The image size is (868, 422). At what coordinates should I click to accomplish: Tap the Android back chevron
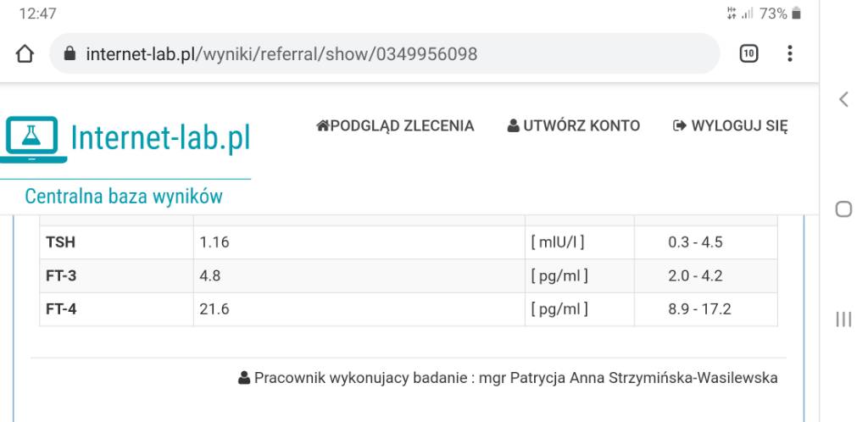[x=843, y=99]
